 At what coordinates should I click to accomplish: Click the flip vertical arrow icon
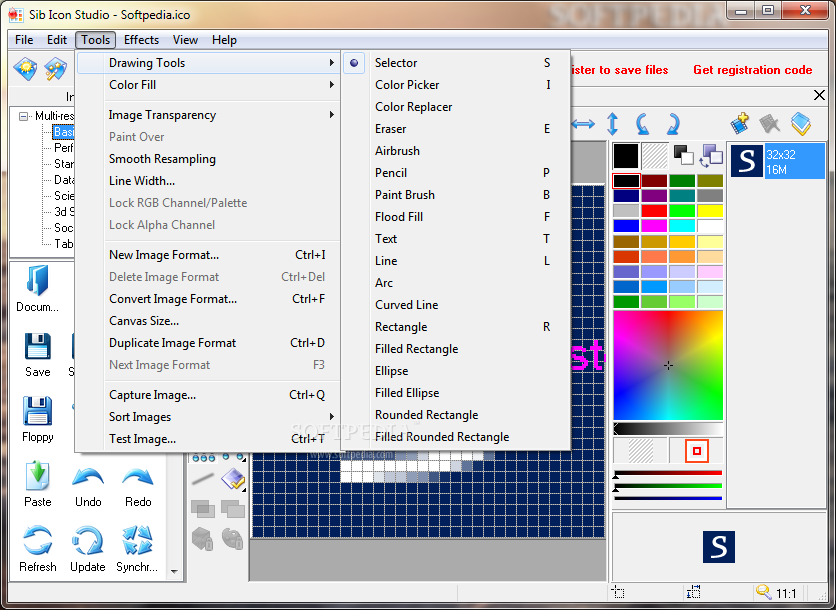[613, 124]
